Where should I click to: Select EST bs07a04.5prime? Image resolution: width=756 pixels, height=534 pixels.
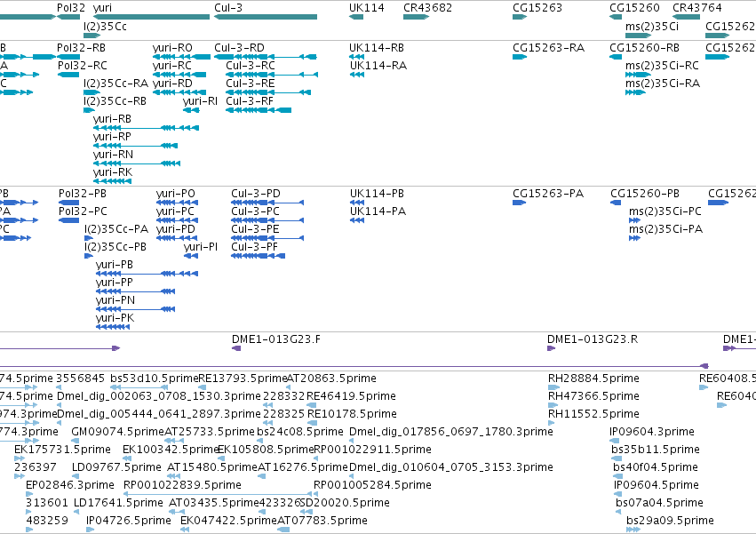click(x=659, y=503)
